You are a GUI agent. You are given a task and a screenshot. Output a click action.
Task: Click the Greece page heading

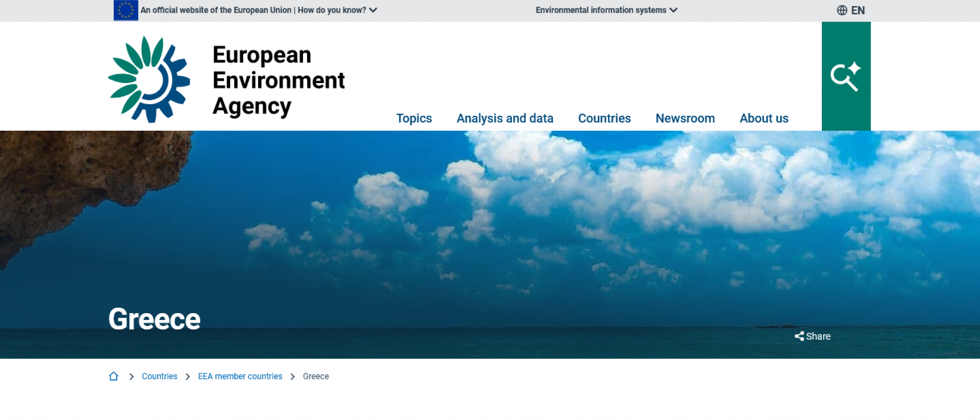pos(154,320)
